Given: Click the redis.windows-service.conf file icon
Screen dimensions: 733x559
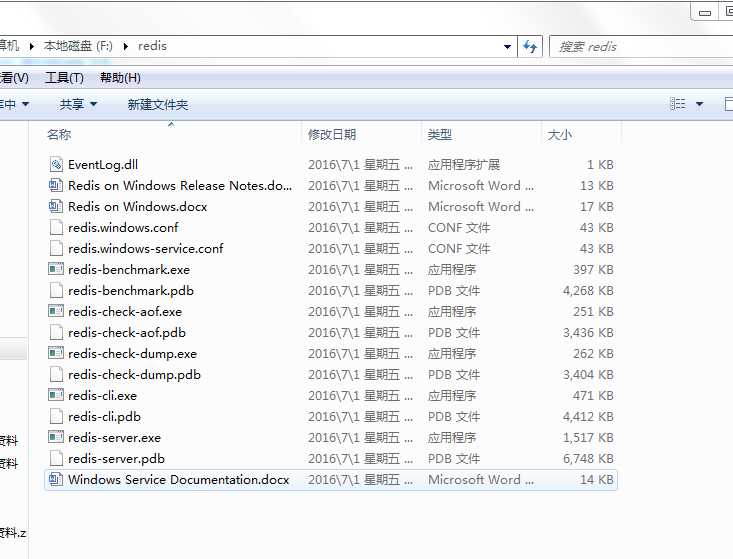Looking at the screenshot, I should (x=56, y=248).
